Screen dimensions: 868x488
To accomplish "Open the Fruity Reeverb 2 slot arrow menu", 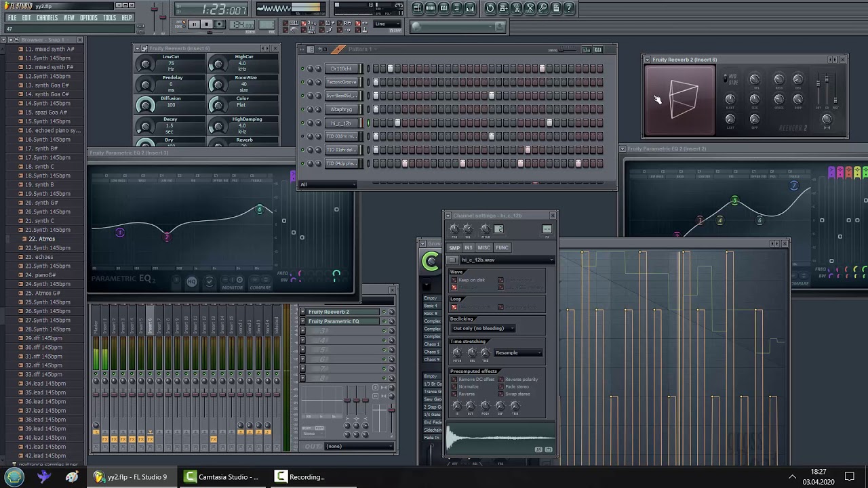I will point(303,312).
